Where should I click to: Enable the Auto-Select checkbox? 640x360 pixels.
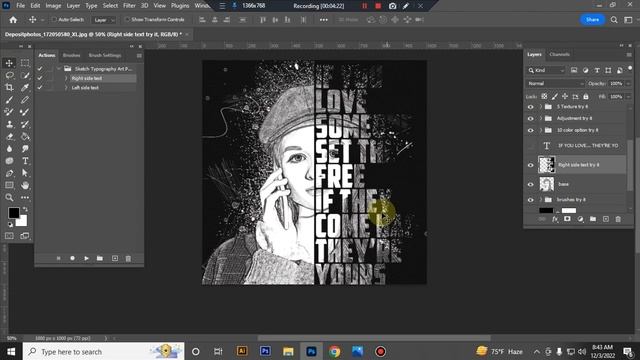pos(53,20)
